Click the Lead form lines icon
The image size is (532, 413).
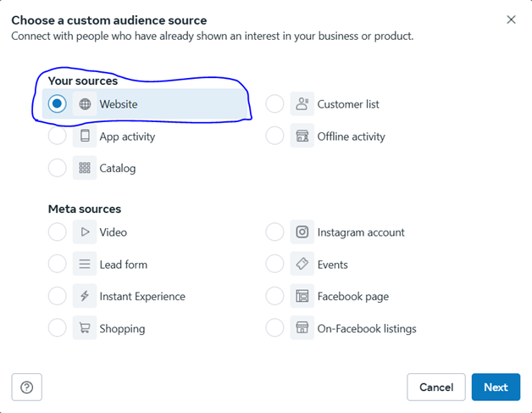(x=85, y=264)
